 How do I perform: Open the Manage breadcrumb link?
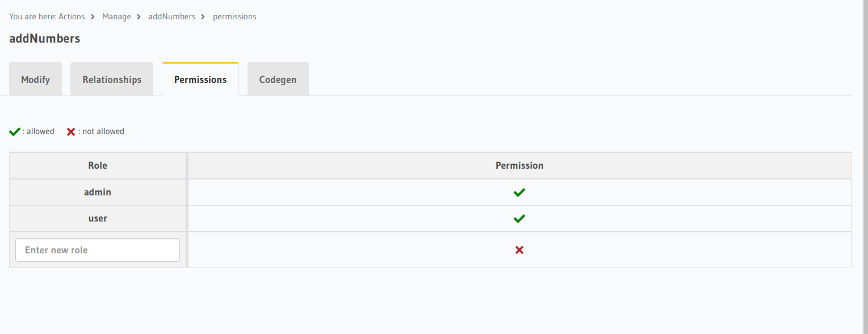pos(116,16)
